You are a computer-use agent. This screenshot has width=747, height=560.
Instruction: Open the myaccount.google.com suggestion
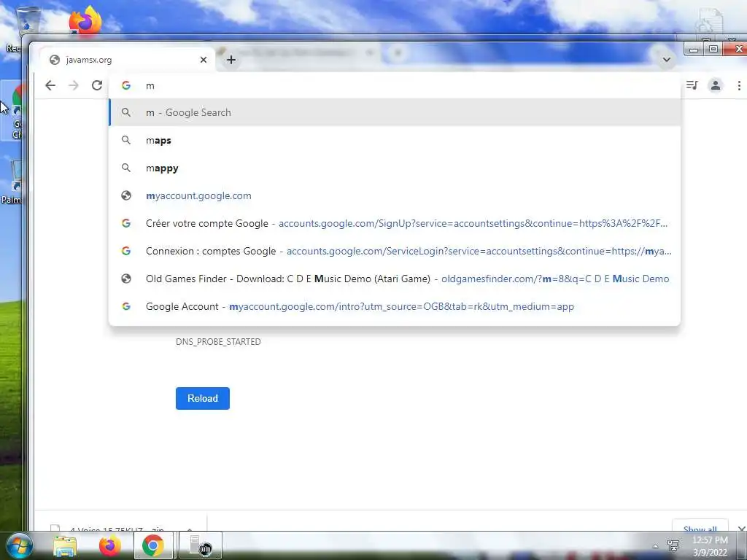coord(395,195)
